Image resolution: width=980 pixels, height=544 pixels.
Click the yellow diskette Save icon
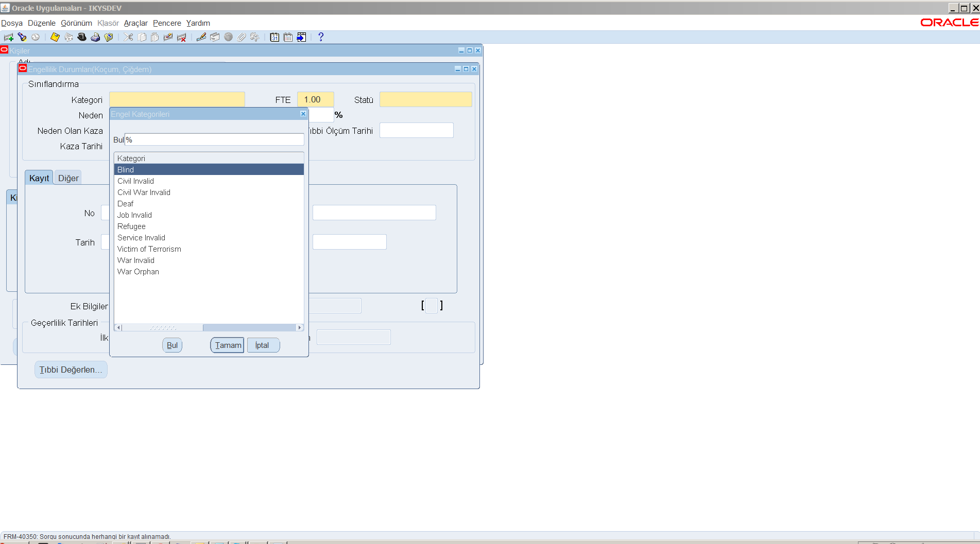click(x=55, y=37)
